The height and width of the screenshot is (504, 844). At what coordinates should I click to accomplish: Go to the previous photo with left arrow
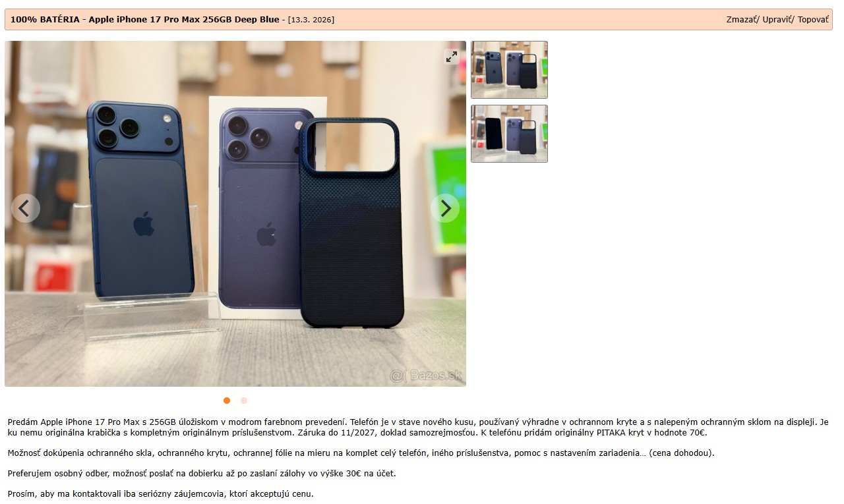click(x=26, y=208)
